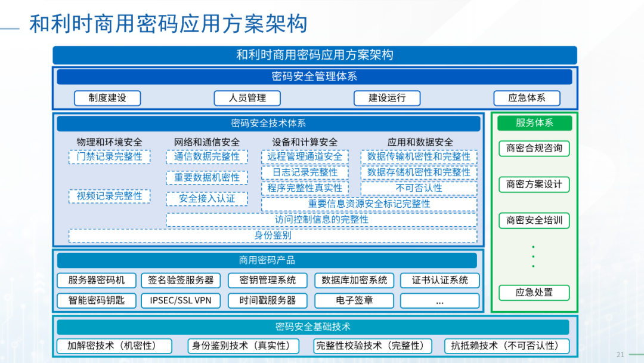The width and height of the screenshot is (644, 363).
Task: Click the 密码安全管理体系 header bar
Action: point(314,76)
